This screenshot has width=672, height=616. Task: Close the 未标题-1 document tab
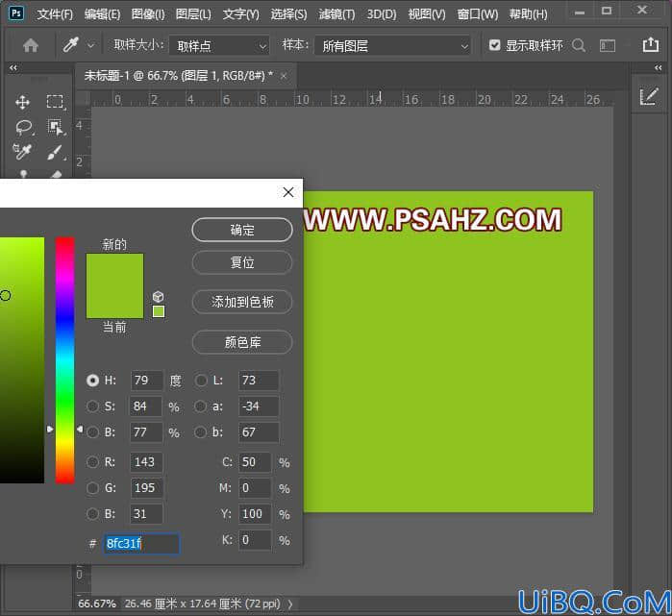coord(284,76)
